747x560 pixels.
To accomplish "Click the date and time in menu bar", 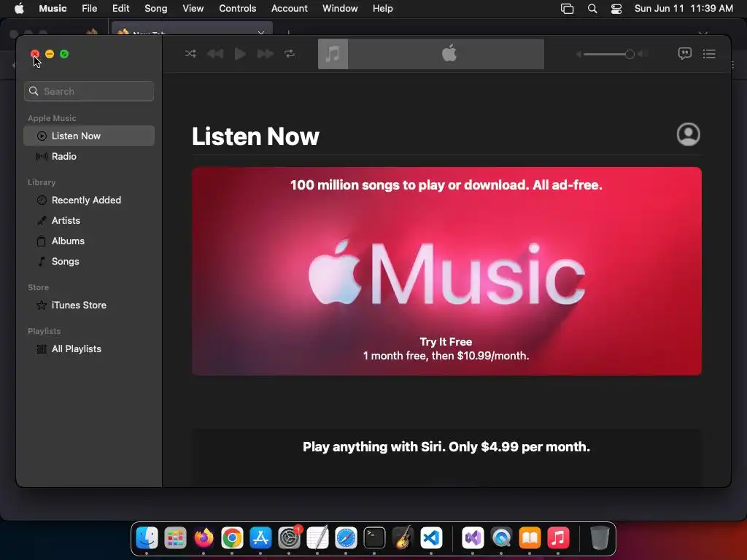I will click(x=684, y=8).
